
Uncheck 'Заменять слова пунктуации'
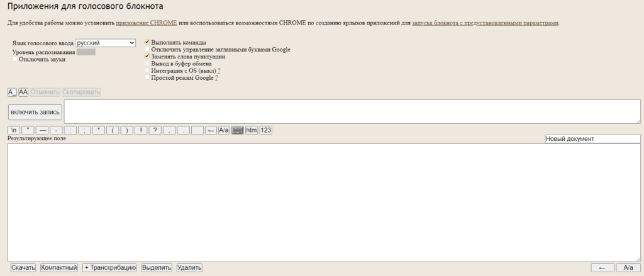(147, 57)
